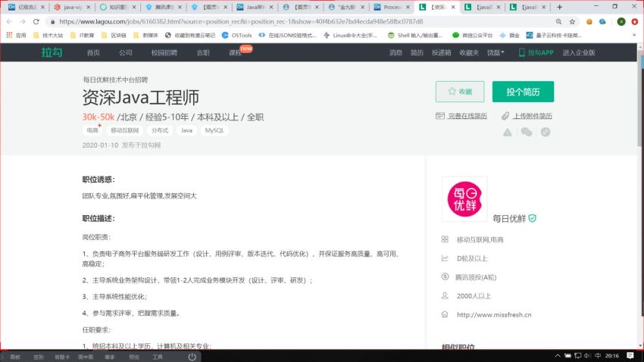644x362 pixels.
Task: Click 工具 in the bottom toolbar
Action: coord(158,357)
